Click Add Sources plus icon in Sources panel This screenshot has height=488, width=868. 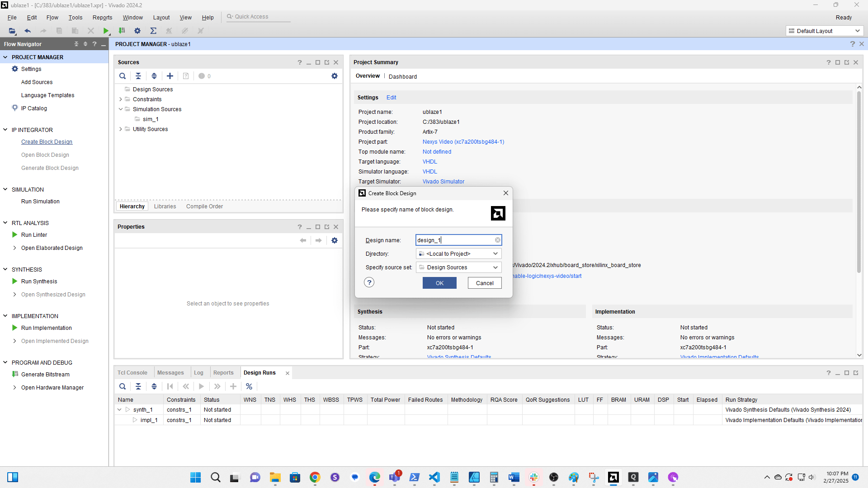click(170, 76)
